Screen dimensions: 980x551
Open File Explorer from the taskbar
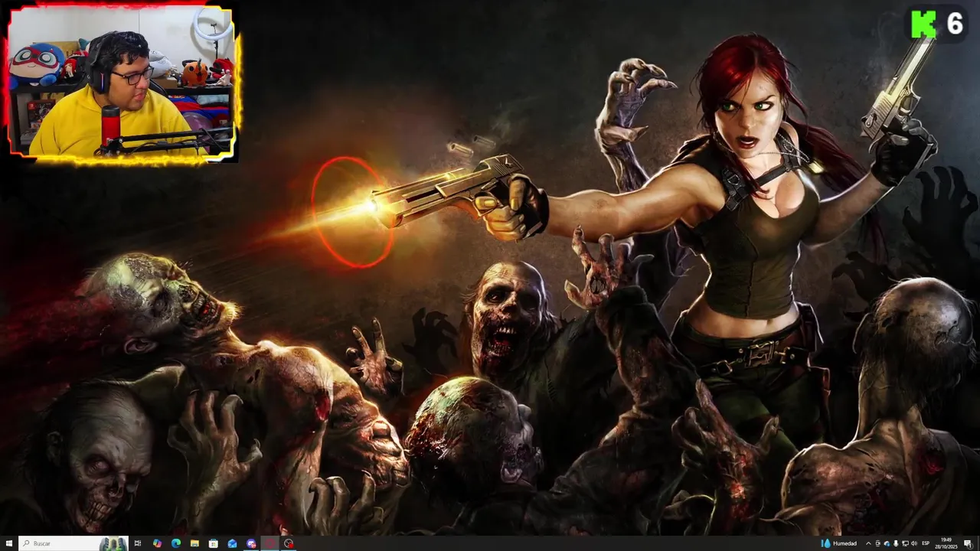pos(194,543)
